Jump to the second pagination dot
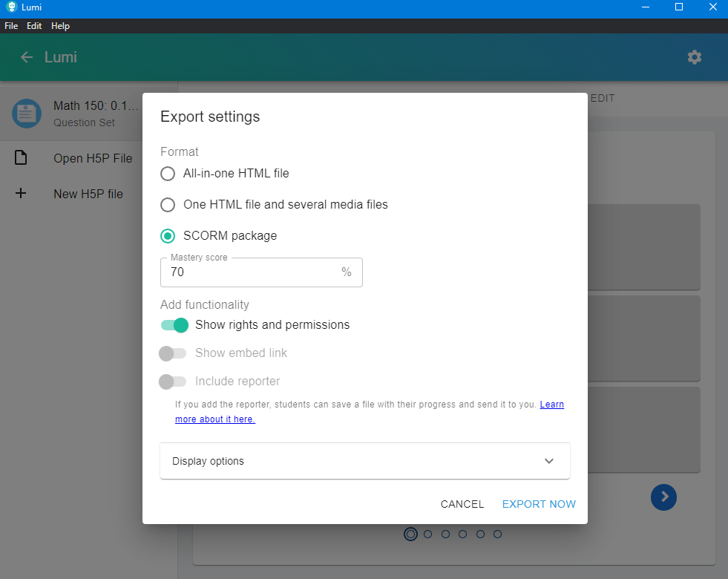 tap(427, 534)
